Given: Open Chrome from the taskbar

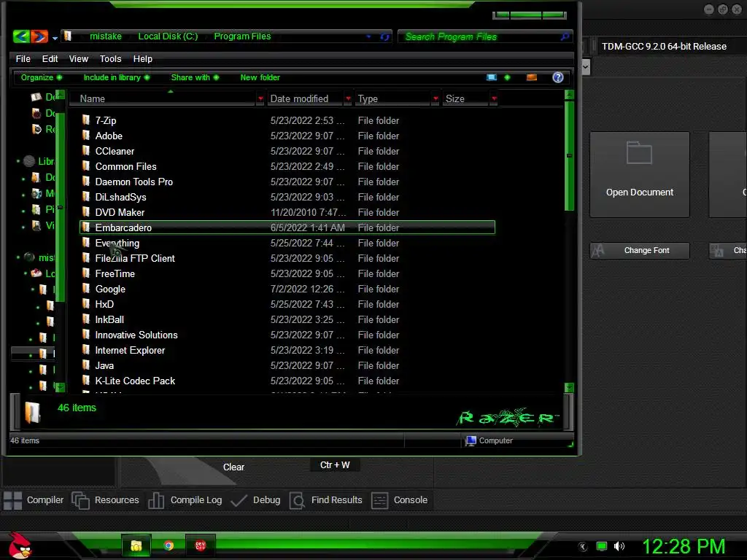Looking at the screenshot, I should pos(169,545).
